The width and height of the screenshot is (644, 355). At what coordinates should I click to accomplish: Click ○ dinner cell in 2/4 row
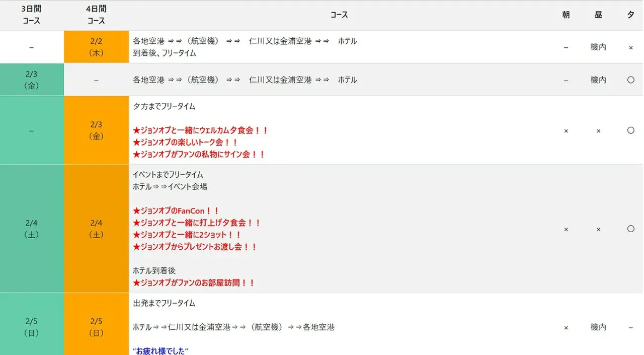click(630, 229)
